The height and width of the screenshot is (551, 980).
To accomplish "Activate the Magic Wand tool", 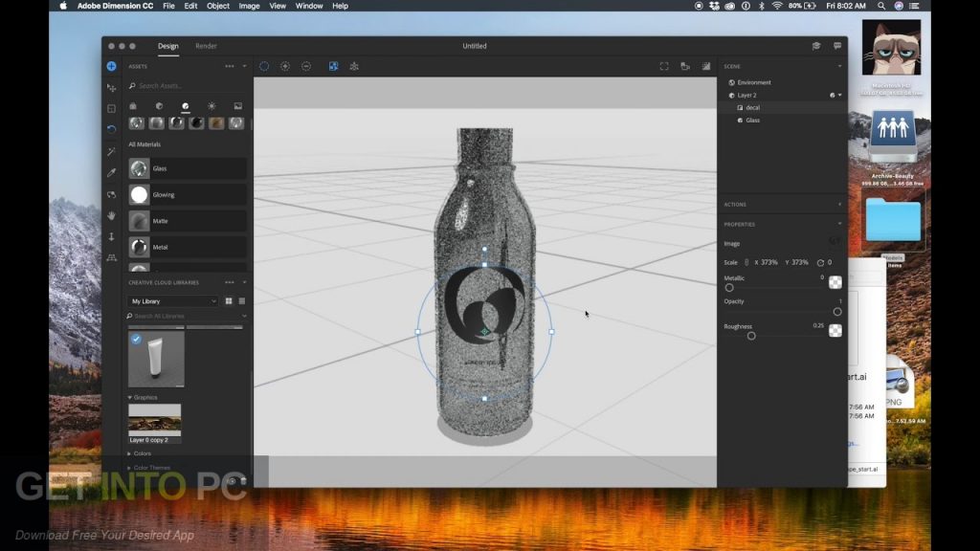I will [x=111, y=151].
